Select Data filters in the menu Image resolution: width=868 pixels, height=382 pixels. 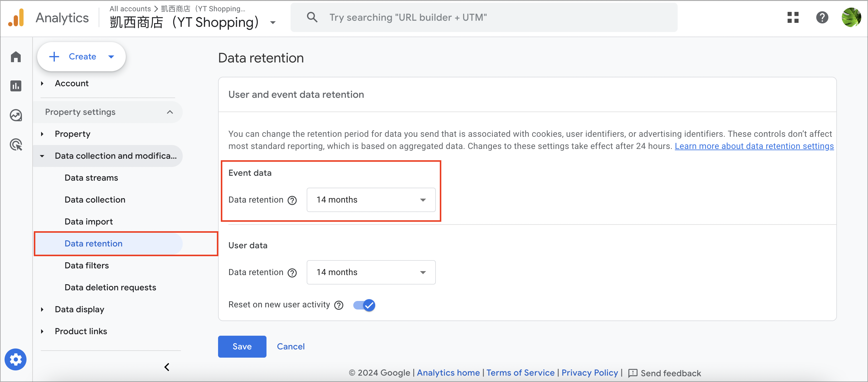click(86, 265)
